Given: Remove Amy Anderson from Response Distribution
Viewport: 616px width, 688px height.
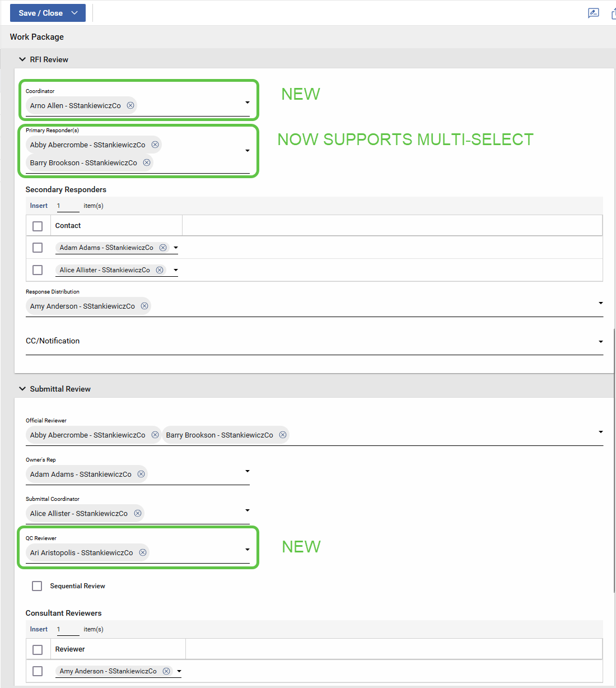Looking at the screenshot, I should click(x=144, y=306).
